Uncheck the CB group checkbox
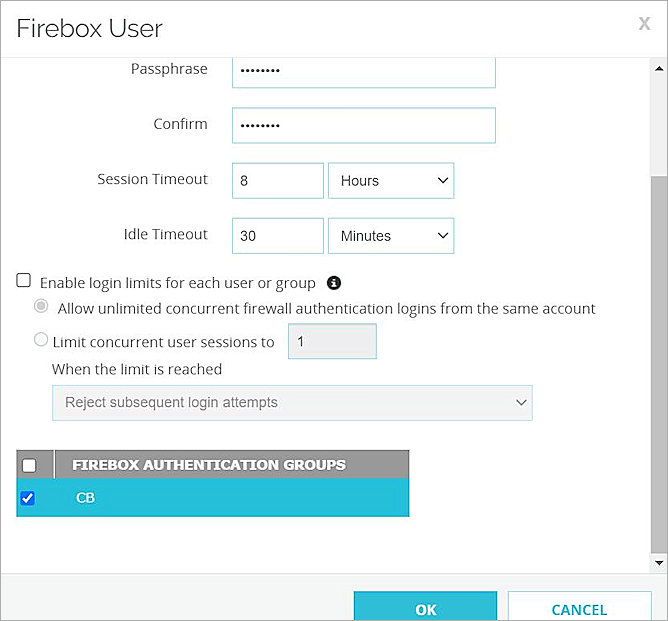This screenshot has width=668, height=621. [28, 498]
